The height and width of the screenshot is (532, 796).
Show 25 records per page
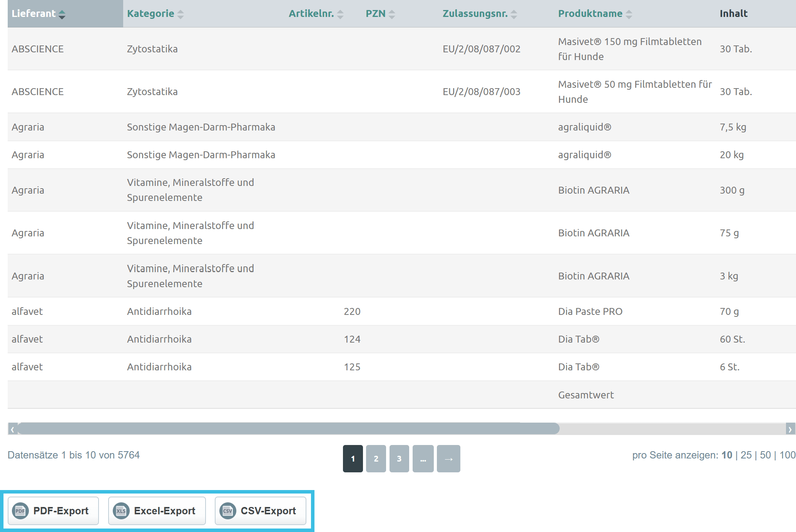746,455
